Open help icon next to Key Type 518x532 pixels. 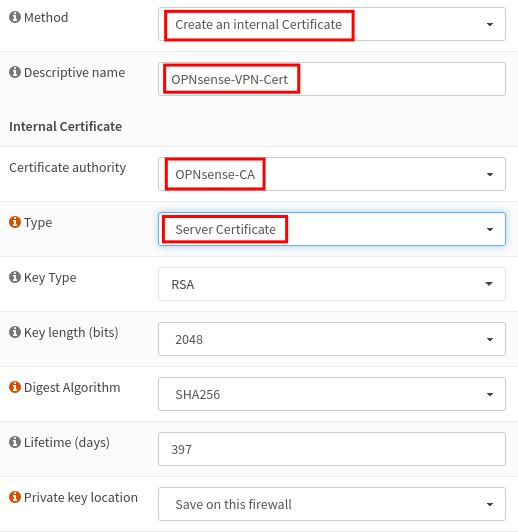pos(15,277)
